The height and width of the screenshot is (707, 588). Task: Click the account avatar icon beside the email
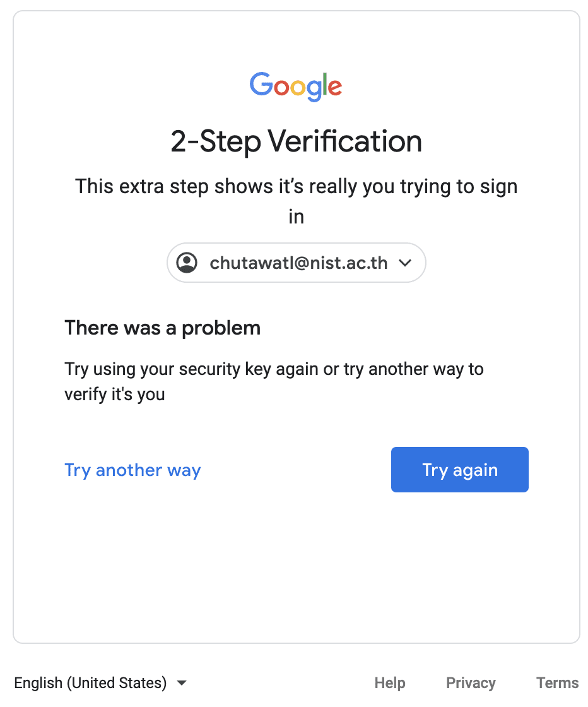(x=187, y=263)
